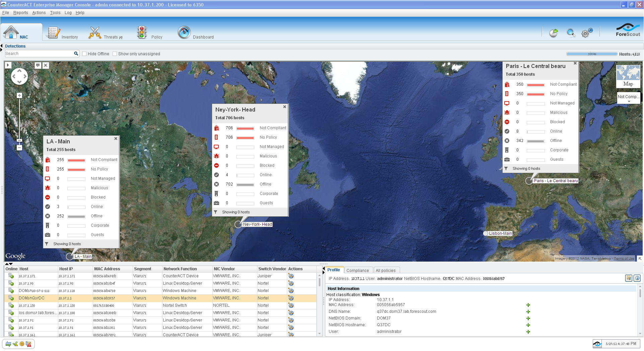Switch to the Compliance tab
644x351 pixels.
pyautogui.click(x=357, y=271)
